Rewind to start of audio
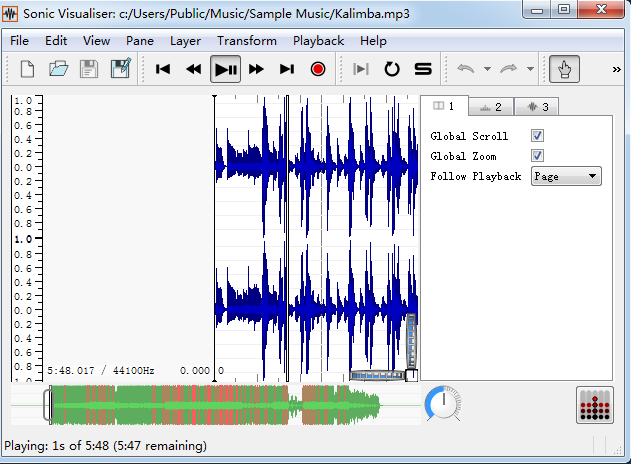The image size is (631, 464). click(x=163, y=69)
